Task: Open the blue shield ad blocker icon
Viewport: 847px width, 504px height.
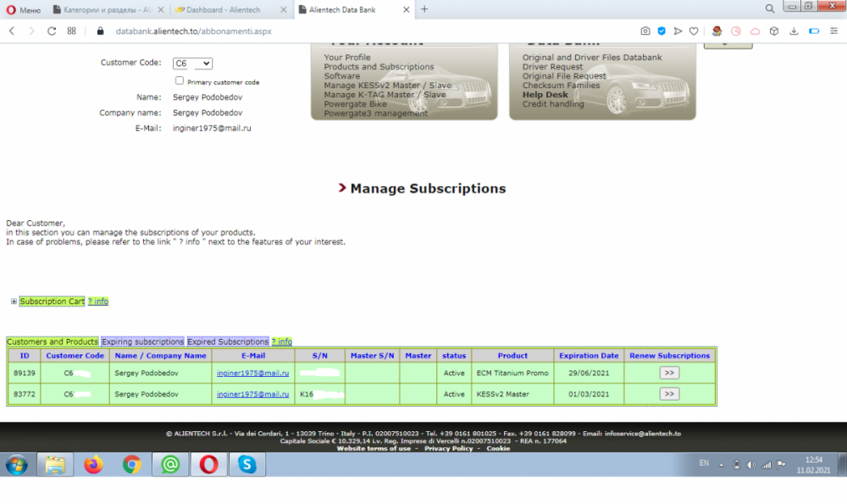Action: pyautogui.click(x=662, y=30)
